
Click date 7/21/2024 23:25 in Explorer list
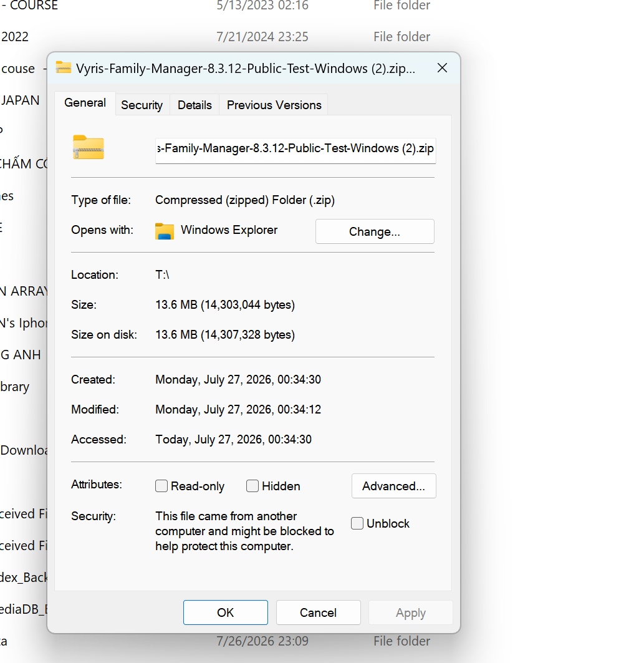coord(262,37)
